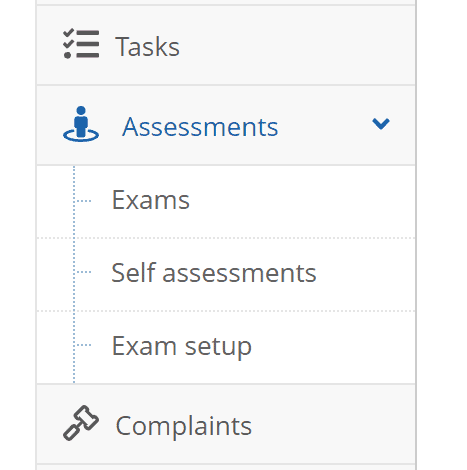The width and height of the screenshot is (467, 470).
Task: Click empty space in the Tasks row
Action: click(x=297, y=45)
